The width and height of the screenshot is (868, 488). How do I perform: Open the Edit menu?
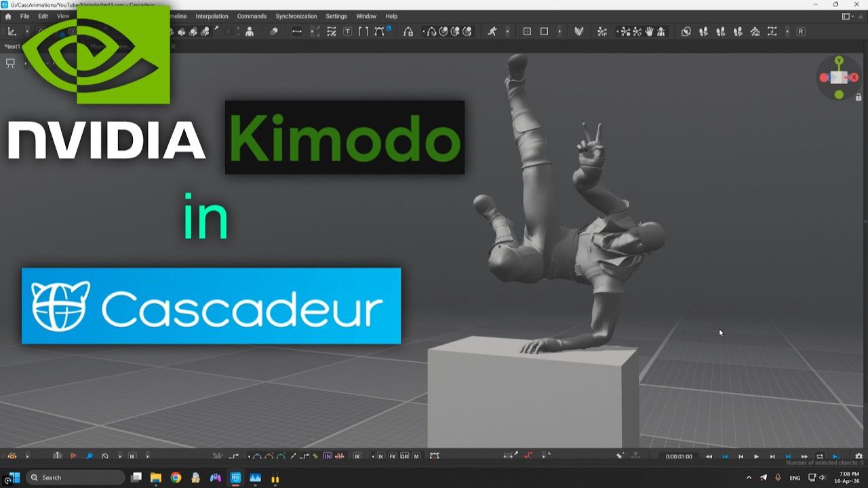(x=43, y=16)
